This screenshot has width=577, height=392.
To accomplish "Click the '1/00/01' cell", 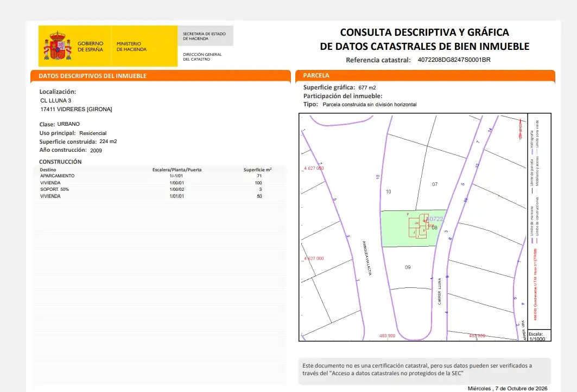I will coord(176,183).
